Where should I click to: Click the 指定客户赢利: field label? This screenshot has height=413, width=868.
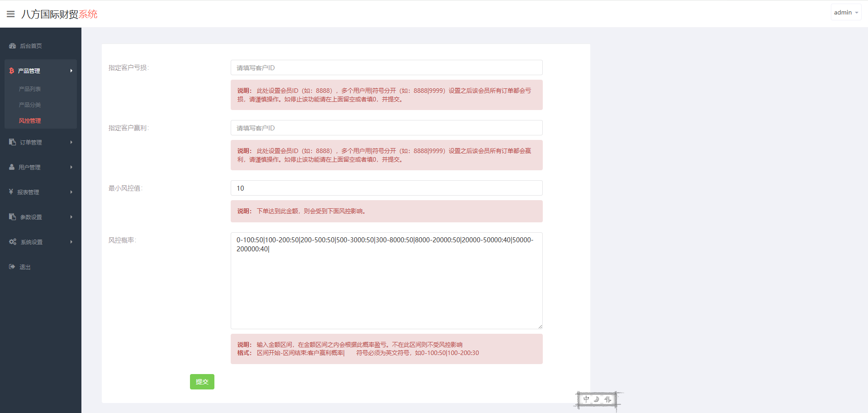pyautogui.click(x=128, y=128)
